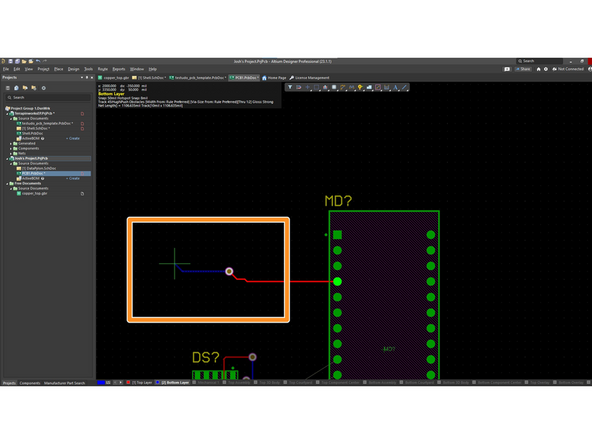Click in the Projects panel search field
This screenshot has width=592, height=444.
[x=48, y=97]
